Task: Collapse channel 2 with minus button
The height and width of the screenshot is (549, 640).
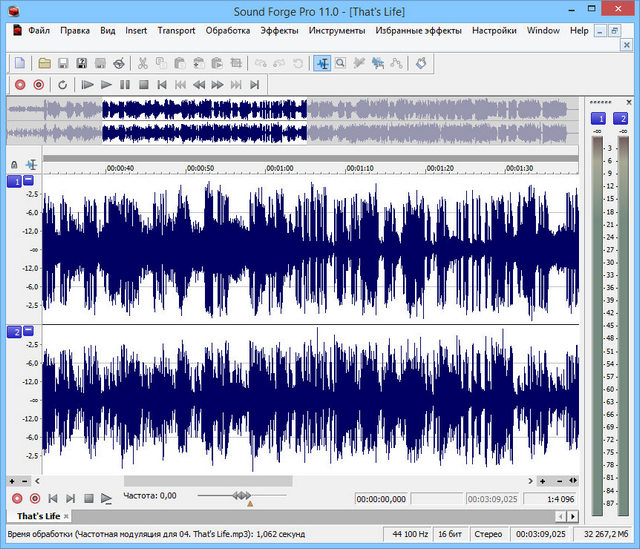Action: tap(28, 331)
